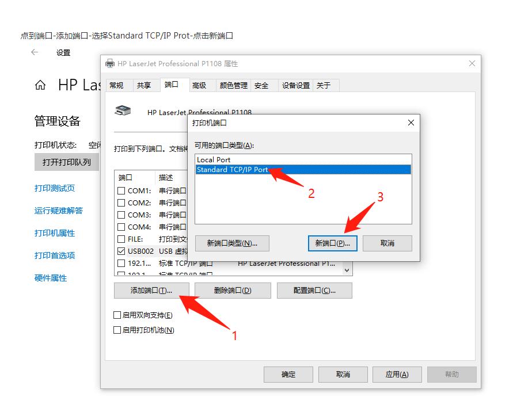This screenshot has height=416, width=532.
Task: Open Settings home via the house icon
Action: [x=40, y=85]
